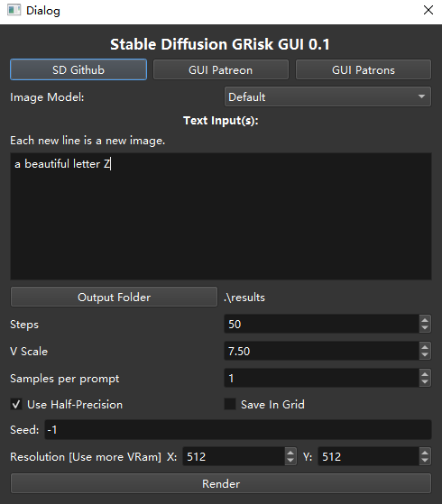Click the 'Stable Diffusion GRisk GUI 0.1' heading
This screenshot has width=442, height=504.
point(220,44)
